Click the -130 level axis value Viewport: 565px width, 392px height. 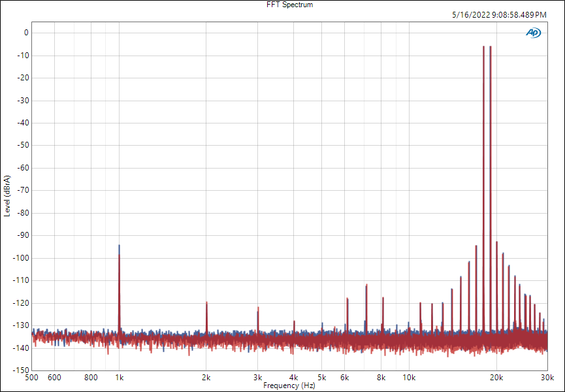[22, 326]
